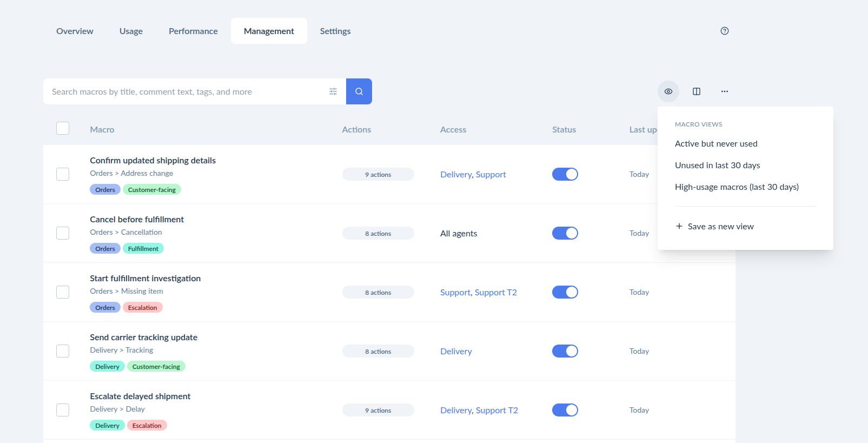Click Customer-facing tag on Confirm updated shipping
Image resolution: width=868 pixels, height=443 pixels.
(152, 189)
